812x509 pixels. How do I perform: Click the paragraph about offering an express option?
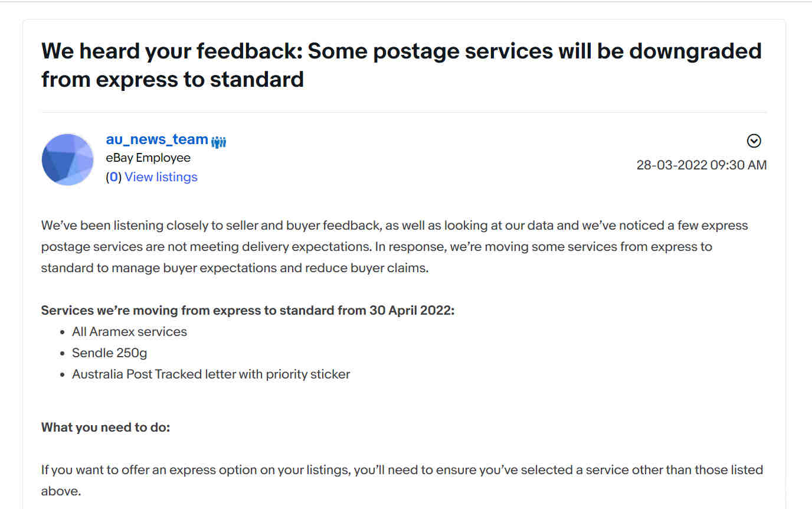tap(402, 481)
